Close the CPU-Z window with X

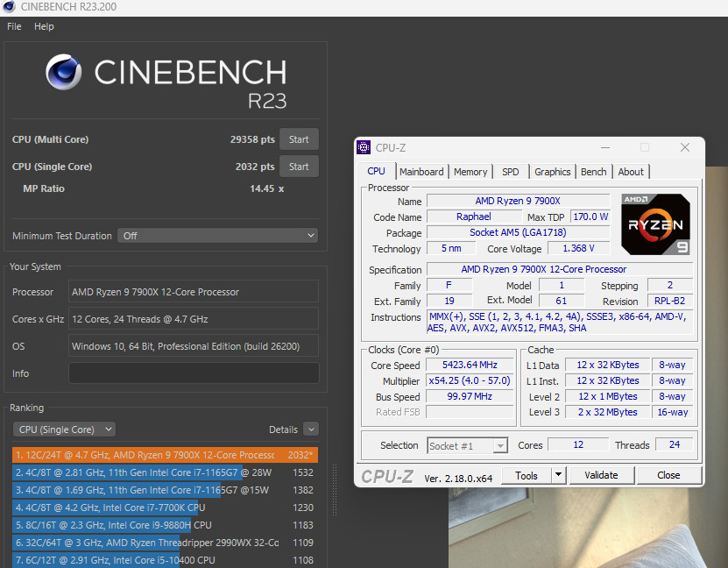click(685, 147)
